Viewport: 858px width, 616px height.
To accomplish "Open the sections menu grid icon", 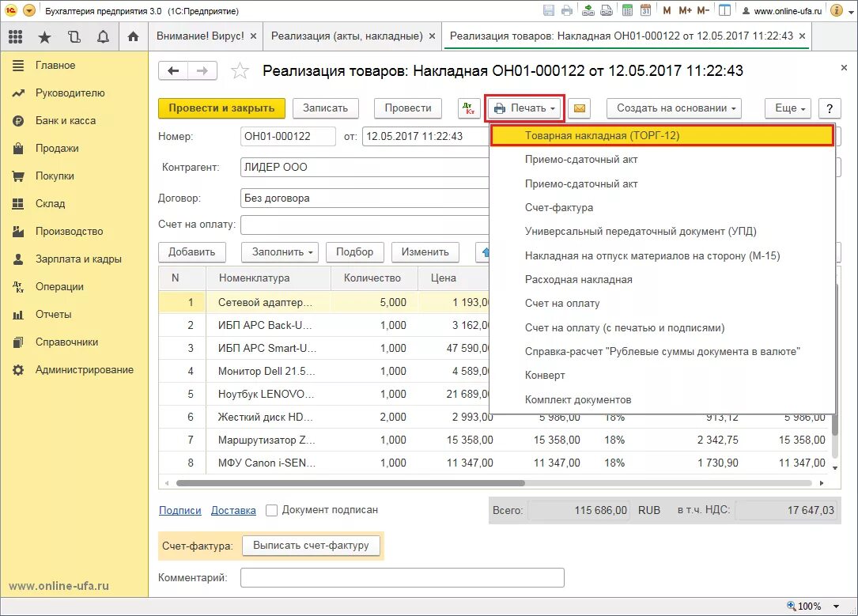I will tap(16, 36).
